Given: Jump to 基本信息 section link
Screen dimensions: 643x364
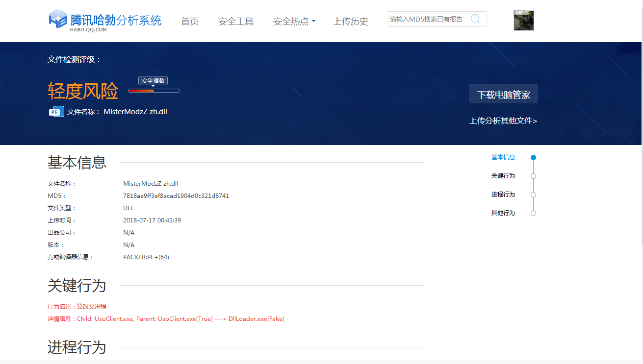Looking at the screenshot, I should pyautogui.click(x=503, y=157).
